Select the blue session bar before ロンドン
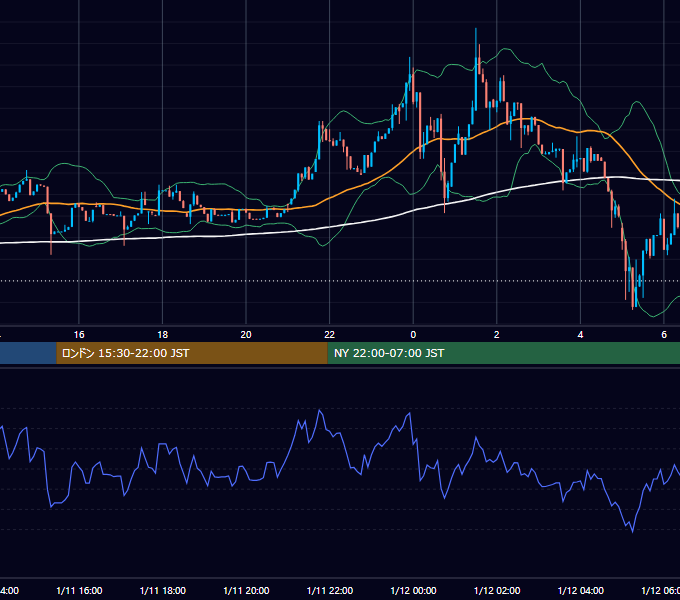Viewport: 680px width, 600px height. (x=28, y=353)
